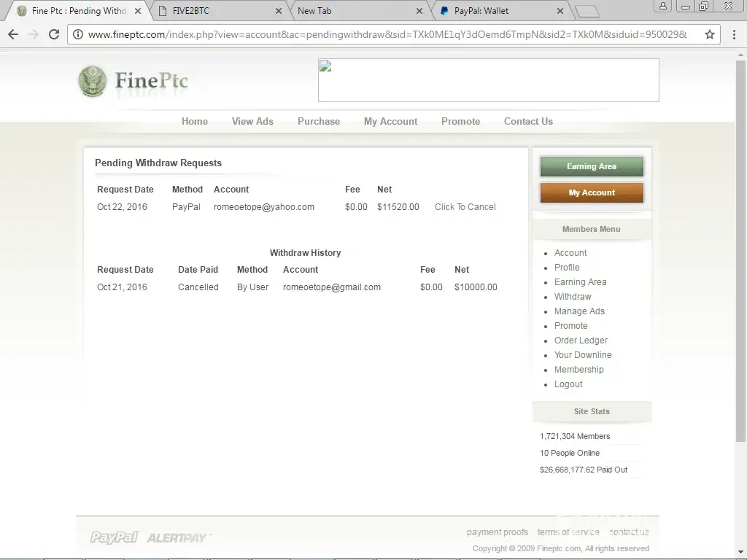
Task: Click the address bar URL field
Action: tap(387, 34)
